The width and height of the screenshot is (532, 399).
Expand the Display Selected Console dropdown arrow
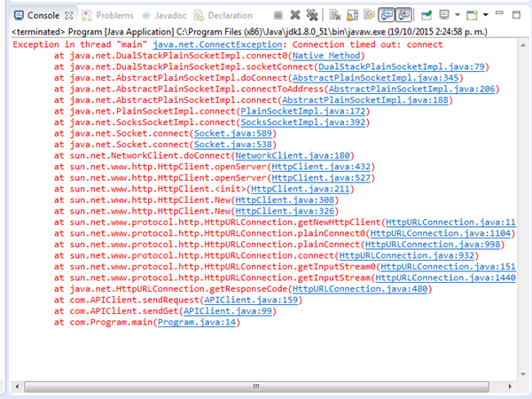[x=458, y=15]
